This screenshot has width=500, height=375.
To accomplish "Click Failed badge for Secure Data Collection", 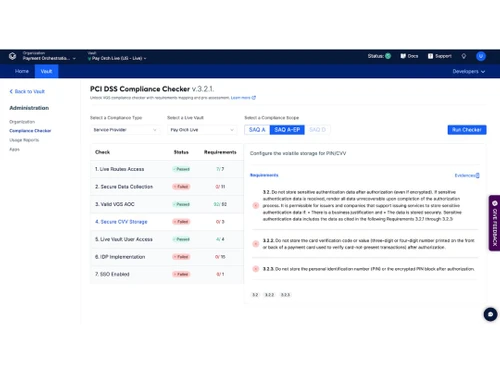I will pos(181,187).
